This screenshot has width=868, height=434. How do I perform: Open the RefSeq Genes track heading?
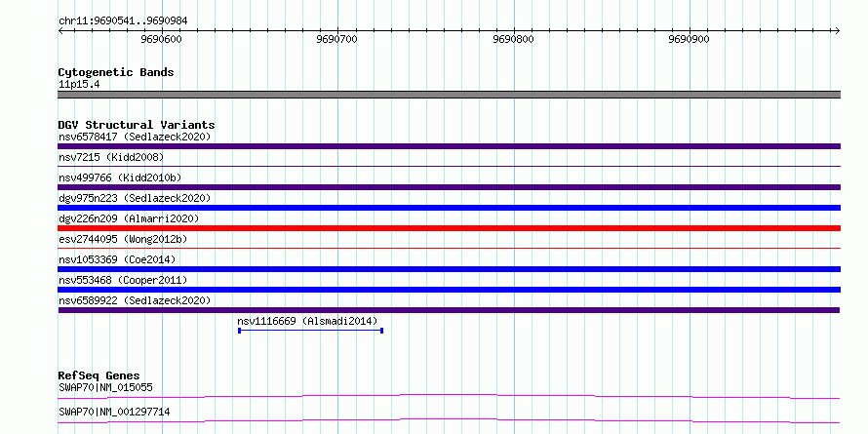click(99, 375)
